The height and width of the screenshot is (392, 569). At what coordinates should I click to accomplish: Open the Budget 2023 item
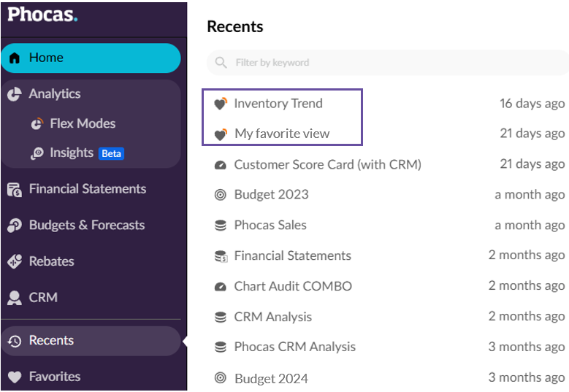click(x=271, y=195)
